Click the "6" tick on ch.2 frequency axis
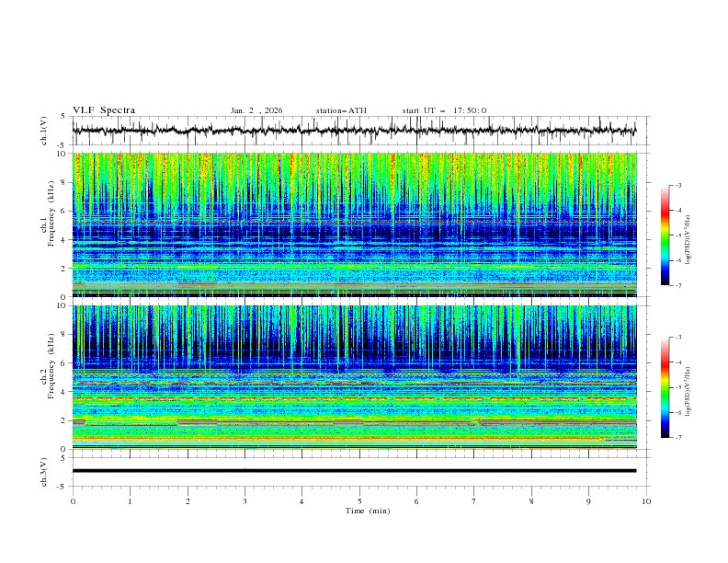This screenshot has width=728, height=563. coord(64,363)
